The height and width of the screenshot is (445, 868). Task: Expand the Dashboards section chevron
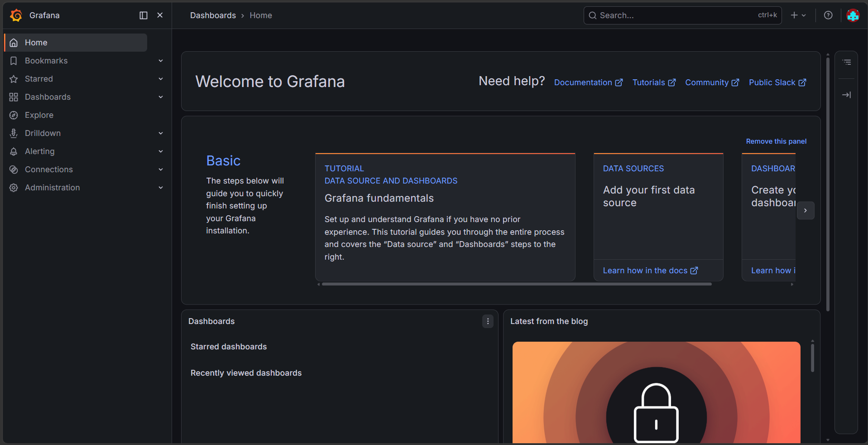[x=161, y=97]
